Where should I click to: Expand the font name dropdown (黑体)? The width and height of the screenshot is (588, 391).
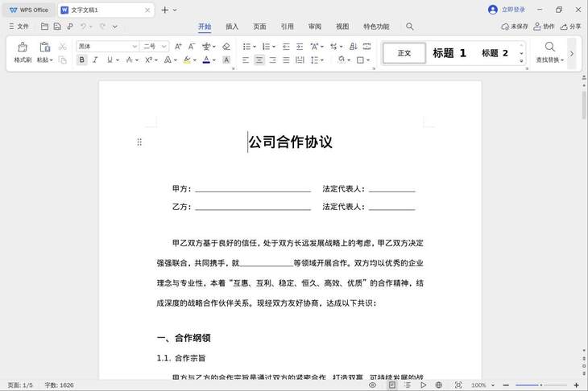coord(135,47)
